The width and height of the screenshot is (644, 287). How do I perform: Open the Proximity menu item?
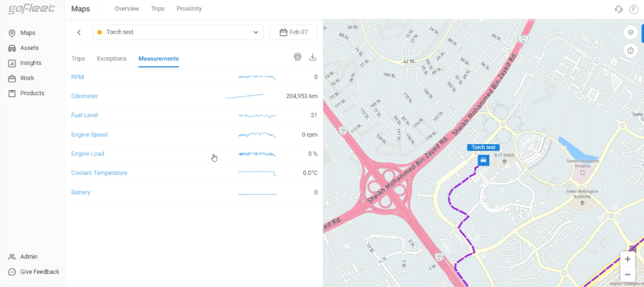click(x=189, y=9)
